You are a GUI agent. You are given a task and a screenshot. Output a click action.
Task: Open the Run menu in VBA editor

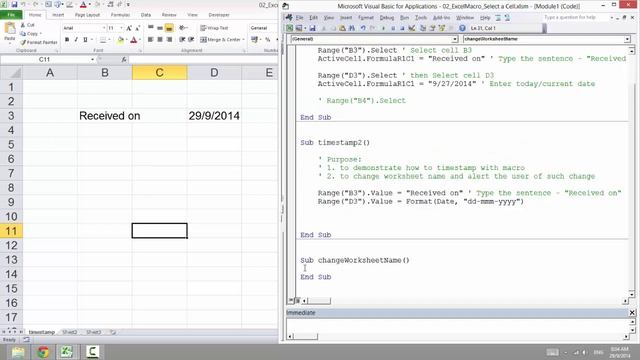click(x=404, y=18)
